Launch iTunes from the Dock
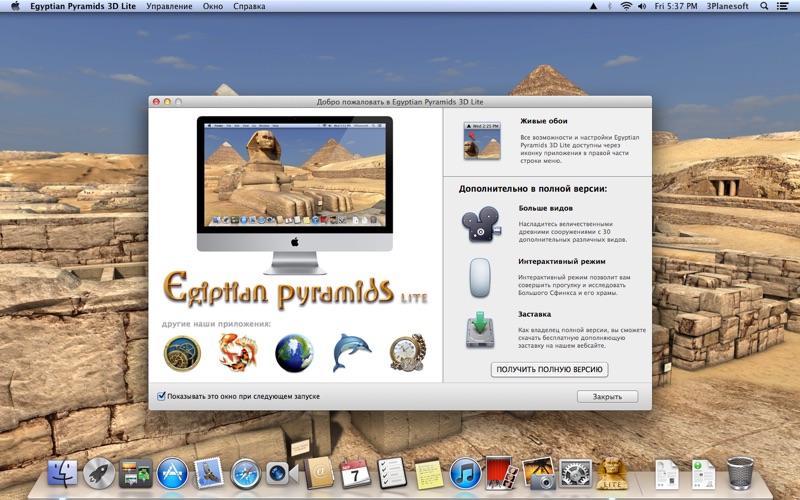 pos(465,473)
